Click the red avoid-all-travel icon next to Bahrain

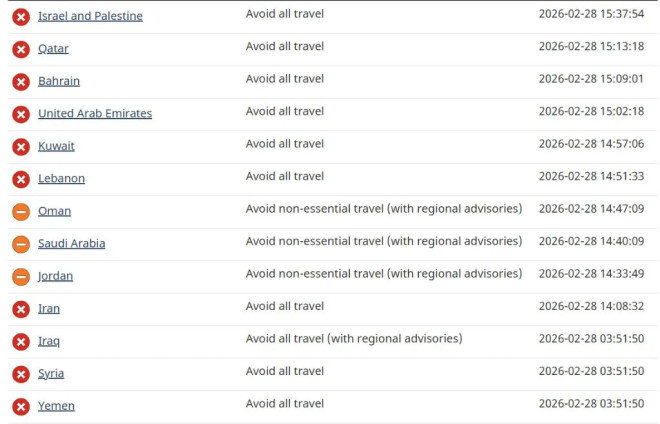click(21, 82)
